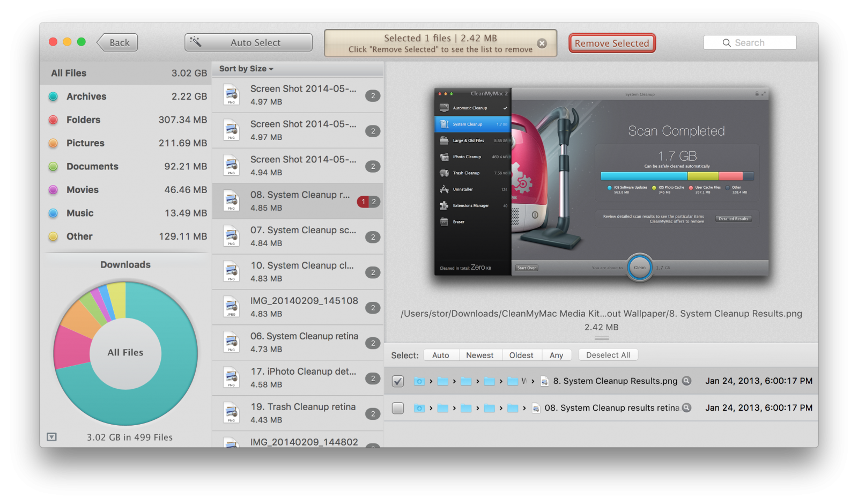Uncheck the 8. System Cleanup Results.png checkbox
Screen dimensions: 858x504
pyautogui.click(x=398, y=381)
